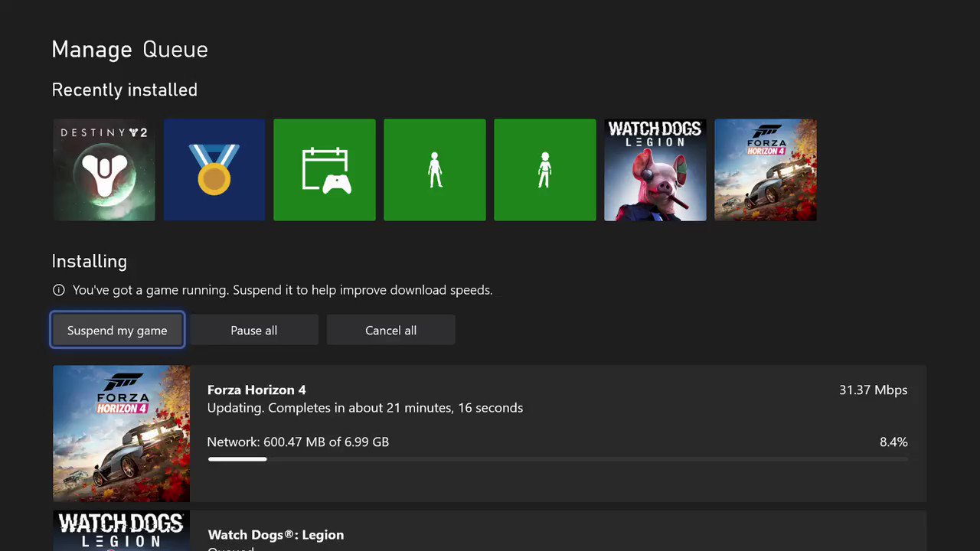Click the info icon beside the game running notice
Viewport: 980px width, 551px height.
[x=58, y=290]
